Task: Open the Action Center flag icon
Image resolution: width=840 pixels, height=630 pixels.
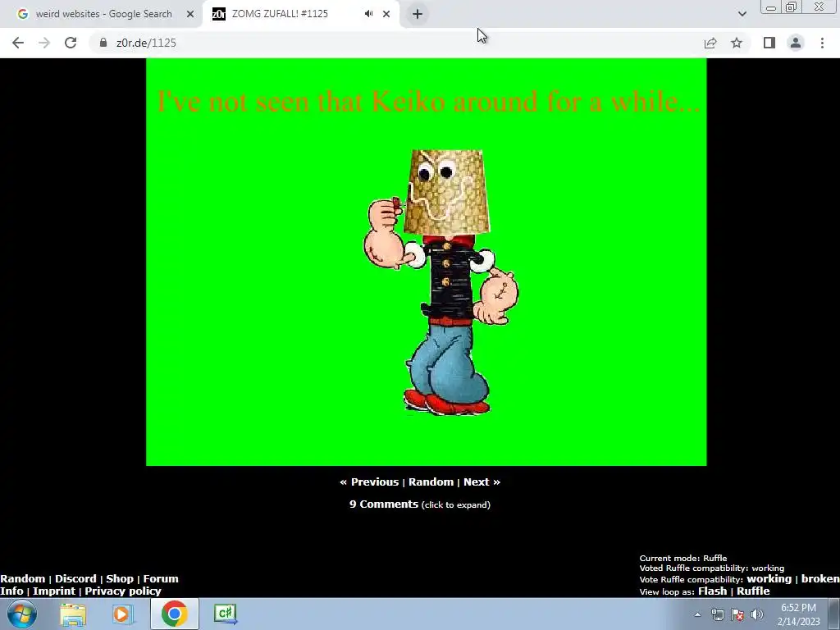Action: click(x=737, y=614)
